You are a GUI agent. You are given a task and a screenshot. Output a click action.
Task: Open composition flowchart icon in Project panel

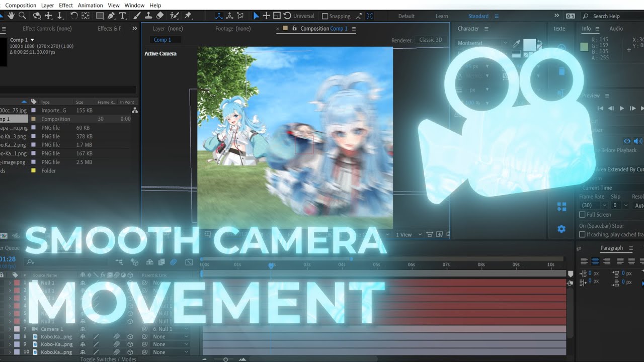(134, 110)
